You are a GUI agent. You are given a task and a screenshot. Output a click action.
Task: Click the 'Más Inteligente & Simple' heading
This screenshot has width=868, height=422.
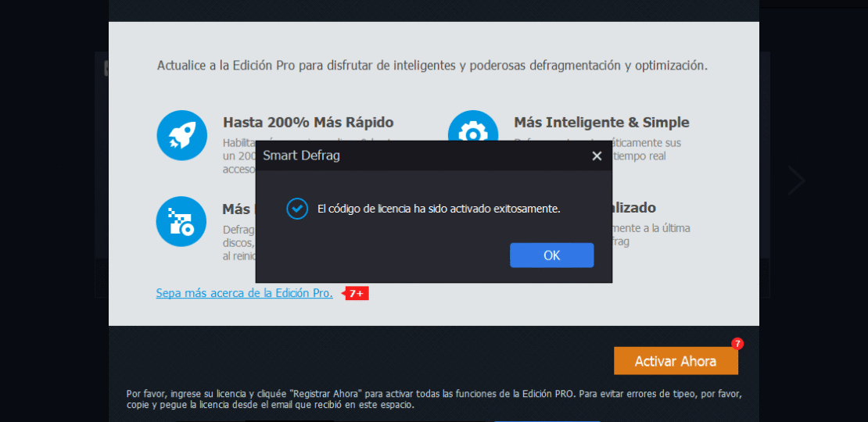pyautogui.click(x=601, y=122)
